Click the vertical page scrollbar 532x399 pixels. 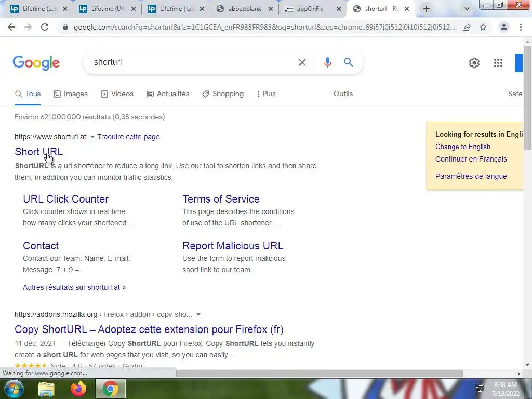(x=527, y=97)
